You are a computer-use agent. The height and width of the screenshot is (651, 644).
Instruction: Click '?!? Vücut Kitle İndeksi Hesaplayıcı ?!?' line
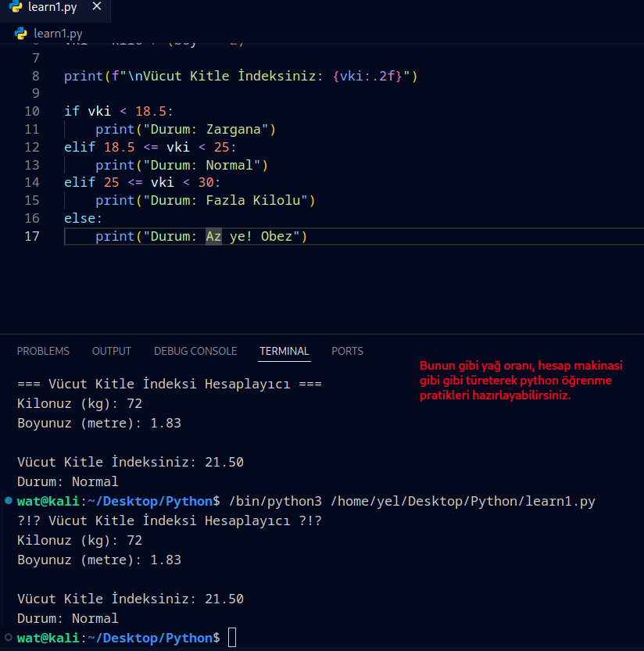(170, 521)
